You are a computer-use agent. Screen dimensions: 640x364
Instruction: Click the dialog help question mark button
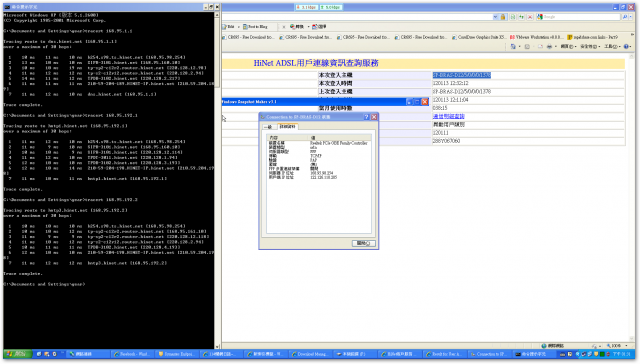point(366,117)
